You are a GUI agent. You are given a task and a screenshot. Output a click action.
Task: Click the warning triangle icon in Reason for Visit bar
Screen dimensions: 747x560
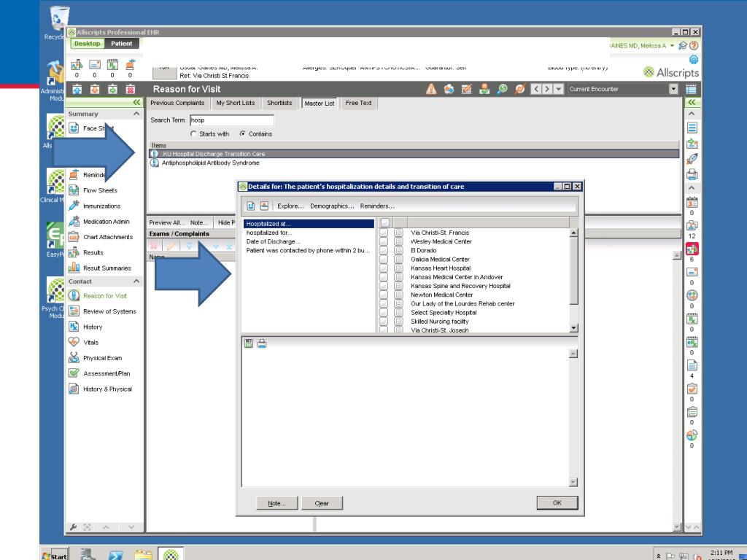coord(431,89)
